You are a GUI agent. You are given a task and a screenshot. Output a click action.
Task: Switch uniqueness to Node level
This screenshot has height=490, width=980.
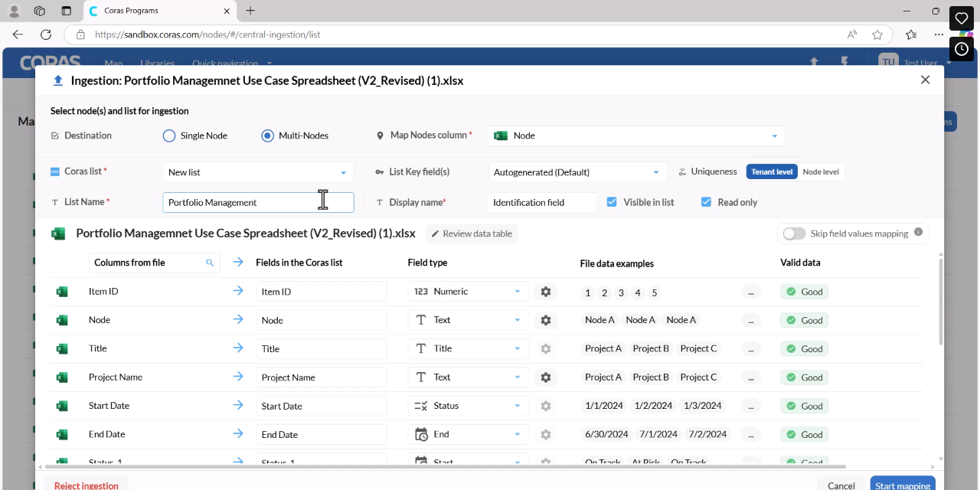[x=821, y=171]
